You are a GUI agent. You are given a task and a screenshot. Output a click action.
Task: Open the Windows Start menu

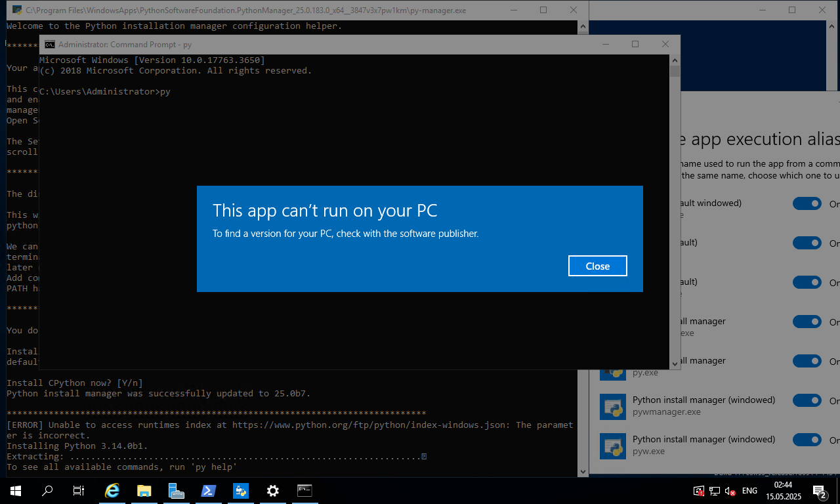tap(15, 490)
